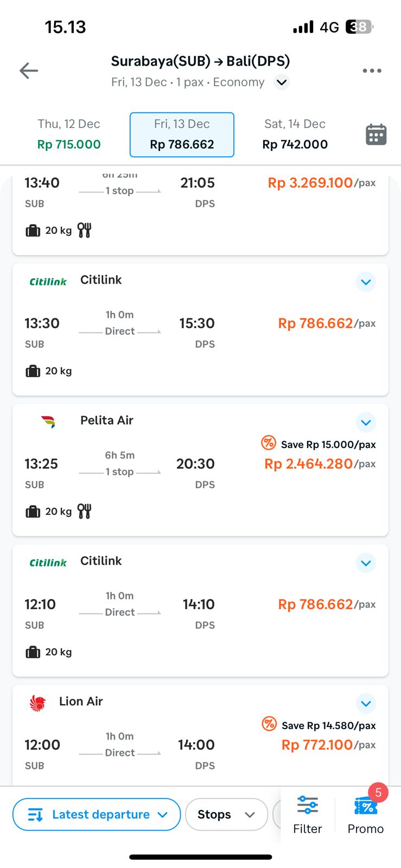Select the Rp 772.100 Lion Air price
The image size is (401, 868).
(317, 745)
